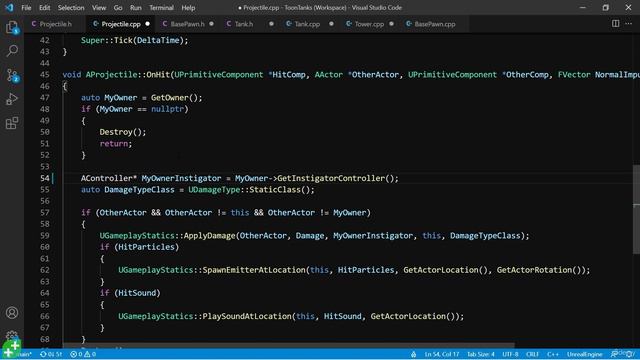640x360 pixels.
Task: Click line number 45 in the gutter
Action: [44, 75]
